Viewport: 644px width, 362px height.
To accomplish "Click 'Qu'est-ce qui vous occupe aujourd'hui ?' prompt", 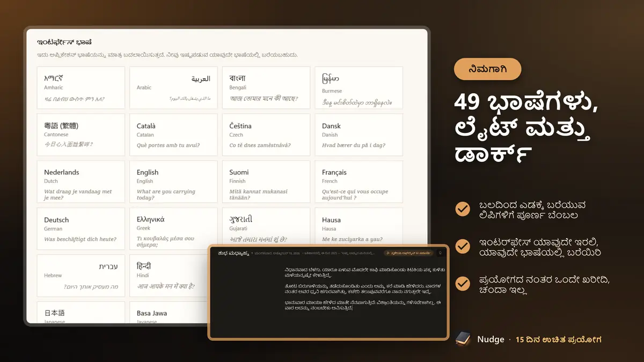I will click(x=355, y=195).
